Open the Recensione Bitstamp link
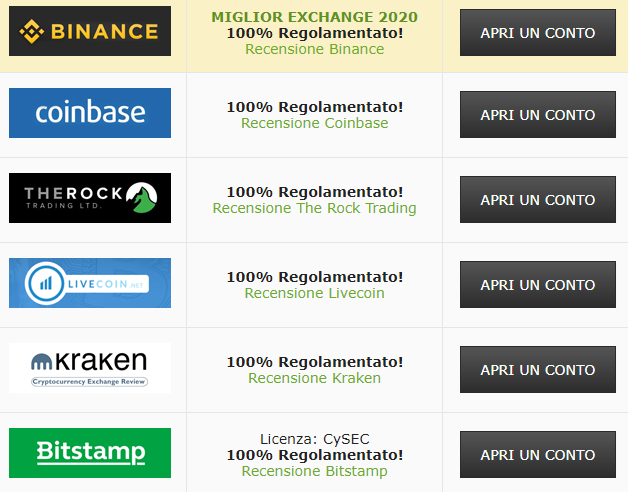The width and height of the screenshot is (628, 492). coord(314,471)
